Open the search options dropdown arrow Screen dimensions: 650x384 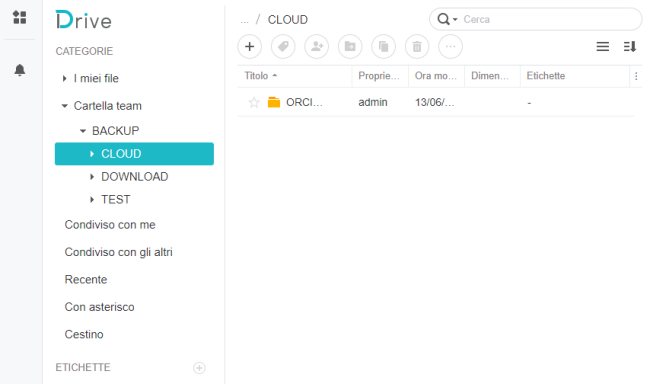(x=455, y=19)
